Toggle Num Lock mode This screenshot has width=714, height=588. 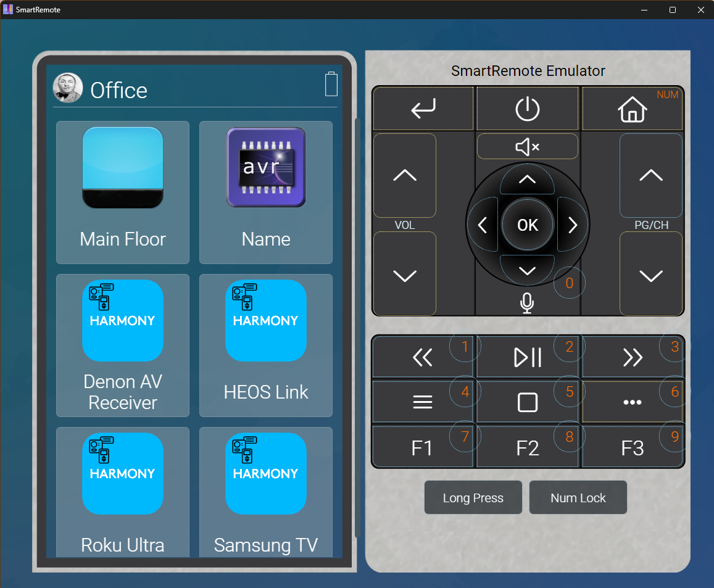click(578, 497)
